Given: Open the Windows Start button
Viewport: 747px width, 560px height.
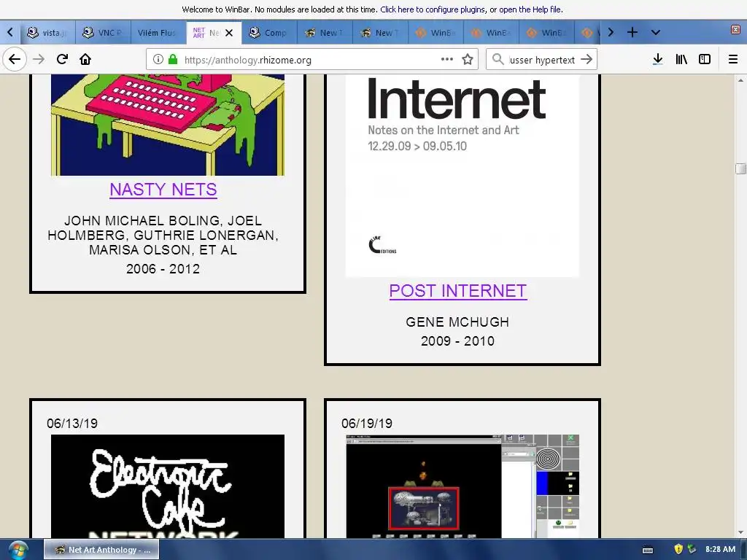Looking at the screenshot, I should (x=18, y=550).
